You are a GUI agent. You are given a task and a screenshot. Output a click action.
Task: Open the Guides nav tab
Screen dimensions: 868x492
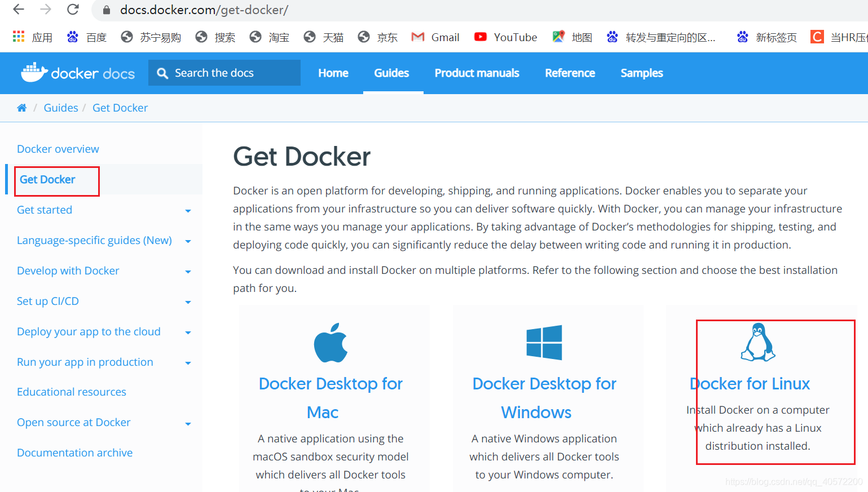click(391, 73)
